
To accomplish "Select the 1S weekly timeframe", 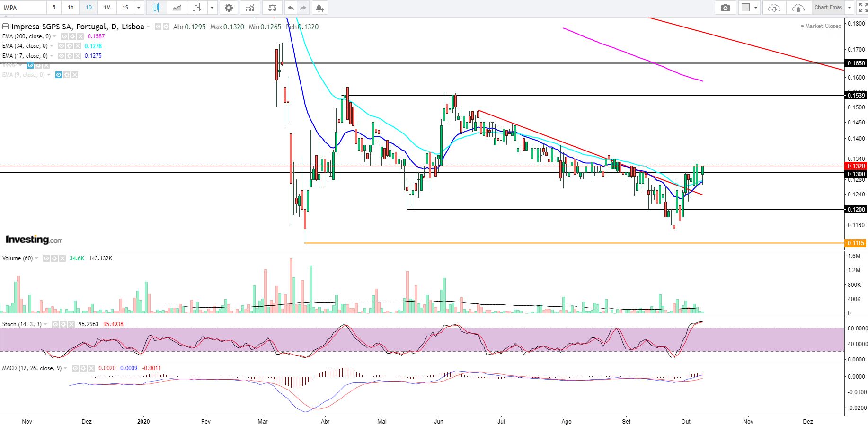I will tap(125, 8).
